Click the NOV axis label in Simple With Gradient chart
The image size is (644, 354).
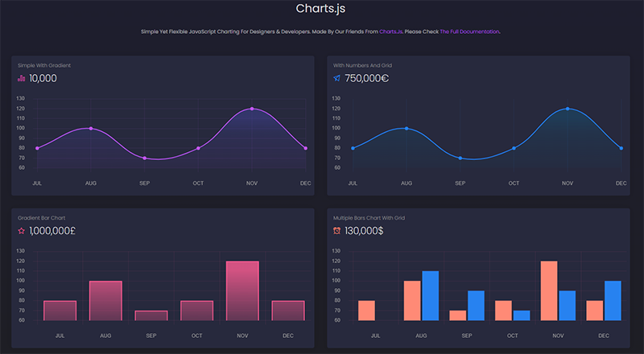tap(252, 183)
